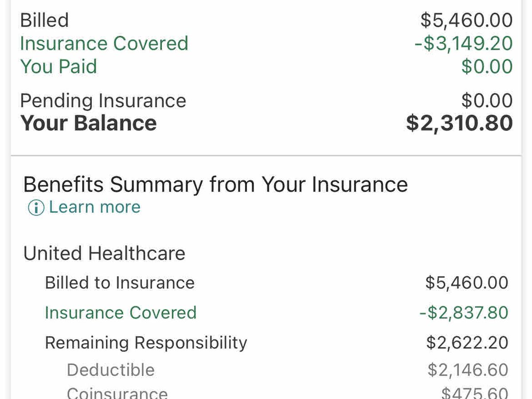Select the Remaining Responsibility label
This screenshot has width=532, height=399.
tap(146, 343)
